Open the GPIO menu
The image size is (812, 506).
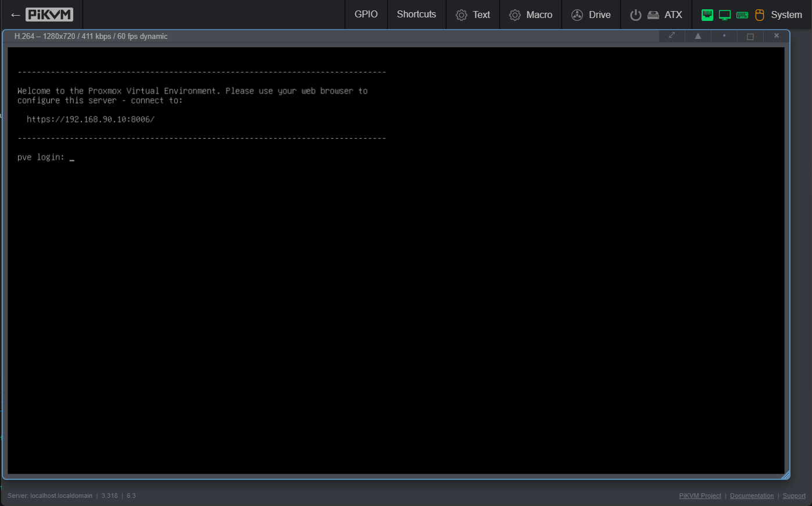coord(366,15)
